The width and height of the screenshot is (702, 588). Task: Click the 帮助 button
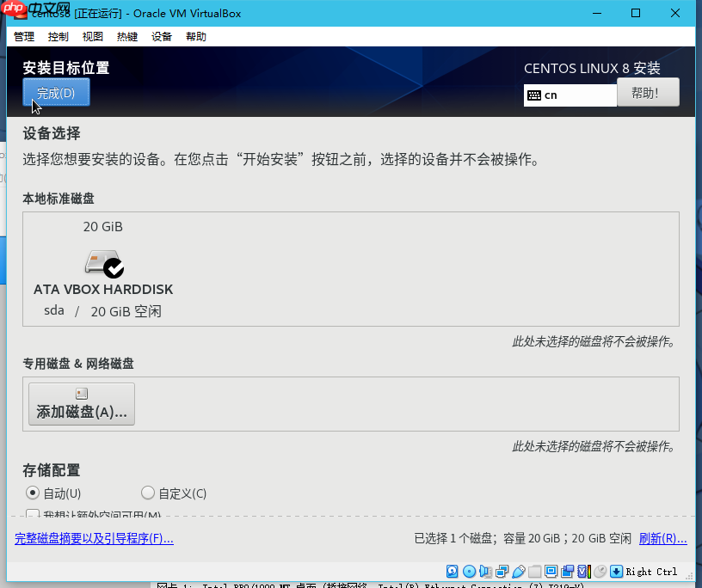[x=648, y=92]
